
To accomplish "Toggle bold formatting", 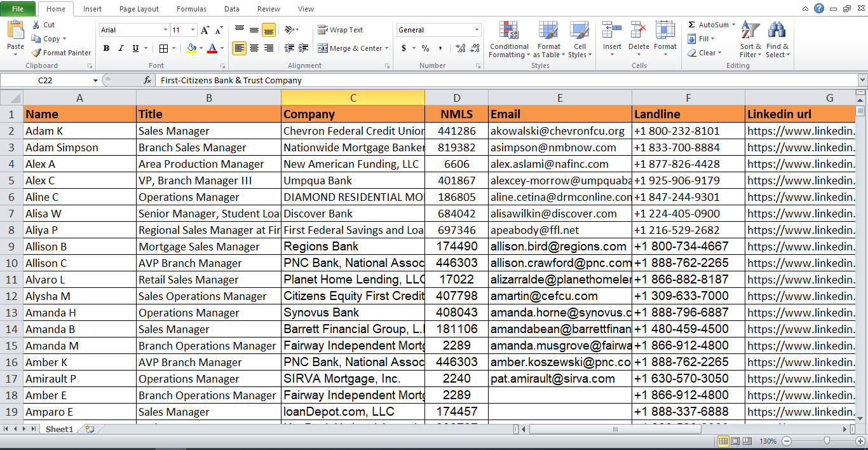I will pyautogui.click(x=106, y=48).
